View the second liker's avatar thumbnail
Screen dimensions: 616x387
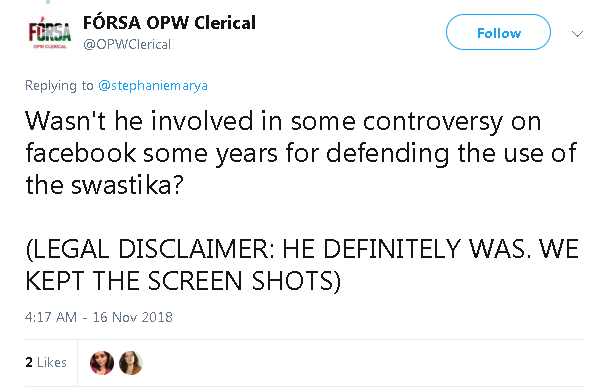pos(131,363)
